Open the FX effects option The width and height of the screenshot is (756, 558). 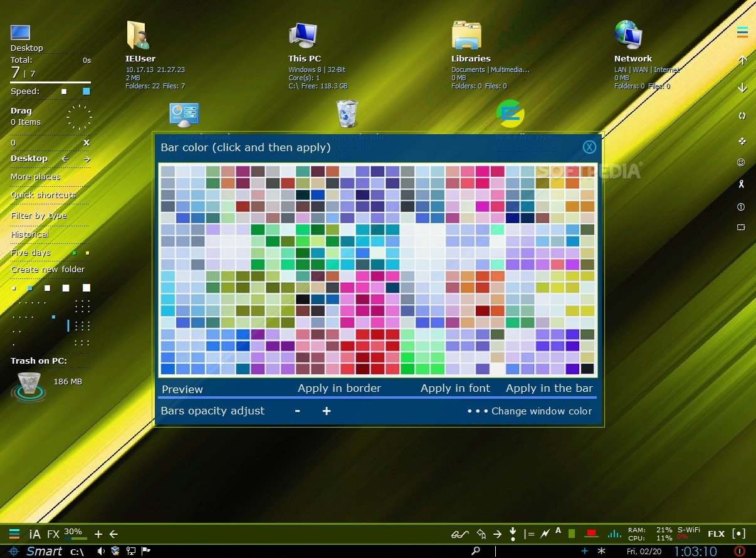click(x=53, y=534)
